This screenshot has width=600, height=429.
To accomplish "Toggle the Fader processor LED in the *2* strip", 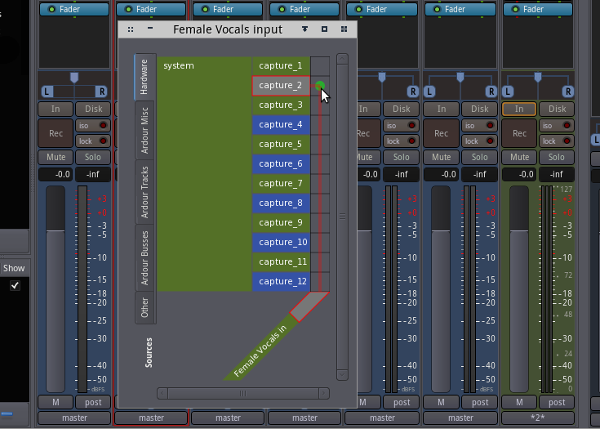I will (x=515, y=9).
